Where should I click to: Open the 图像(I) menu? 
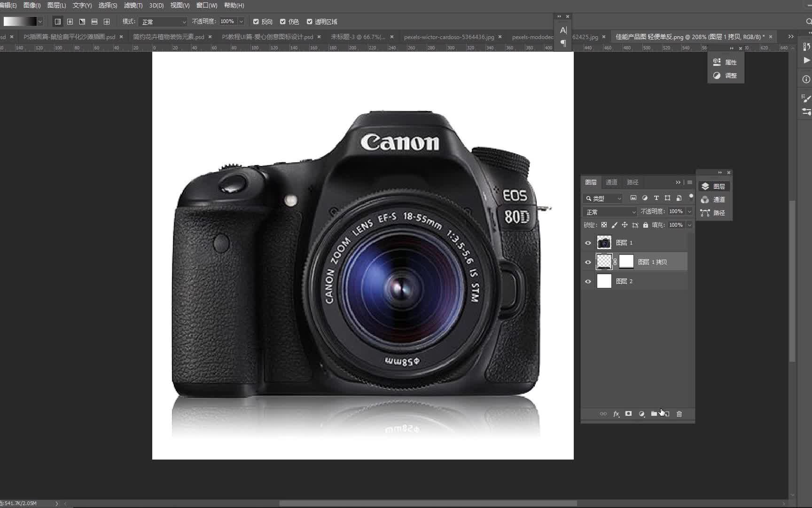click(32, 5)
